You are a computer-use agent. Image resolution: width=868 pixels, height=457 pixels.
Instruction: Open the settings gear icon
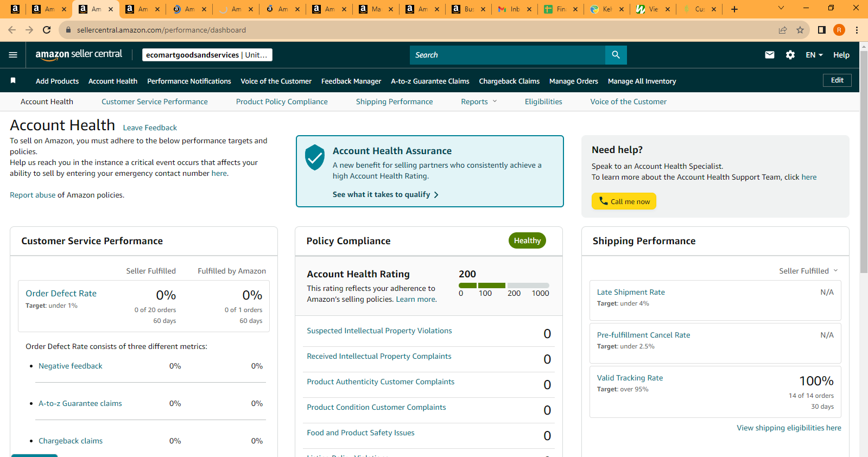click(790, 55)
